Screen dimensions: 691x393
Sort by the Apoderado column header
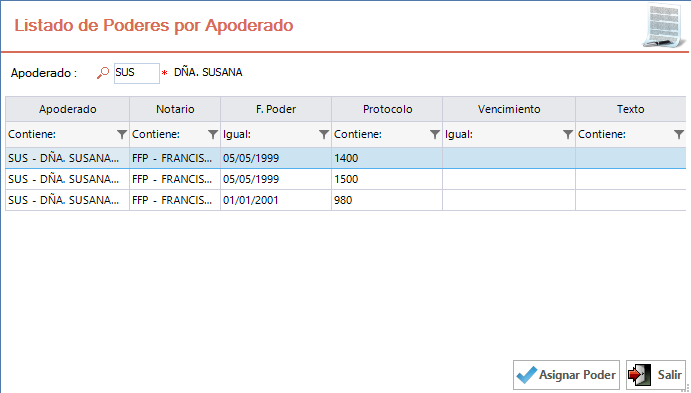click(67, 109)
